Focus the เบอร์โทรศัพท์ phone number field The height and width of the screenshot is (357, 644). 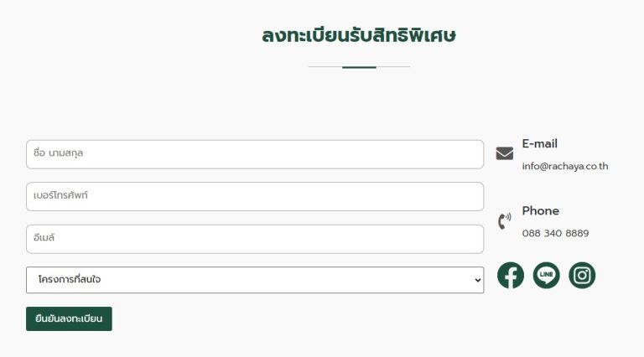click(255, 197)
